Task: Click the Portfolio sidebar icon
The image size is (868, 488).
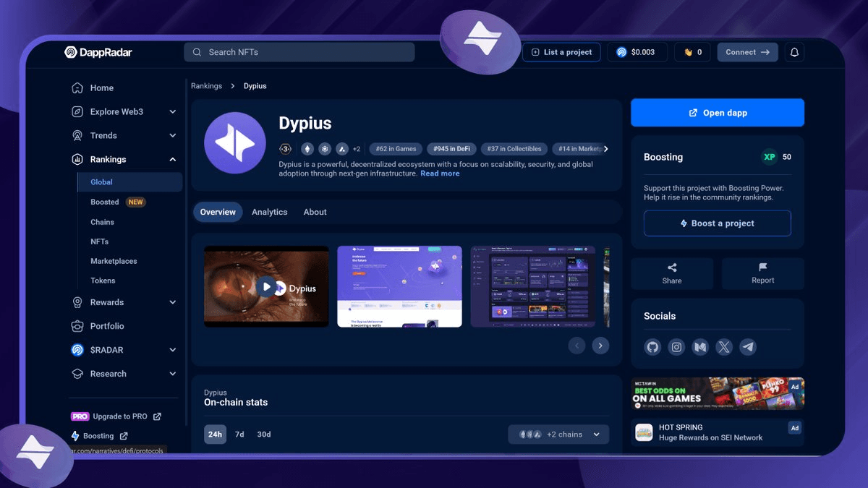Action: [77, 326]
